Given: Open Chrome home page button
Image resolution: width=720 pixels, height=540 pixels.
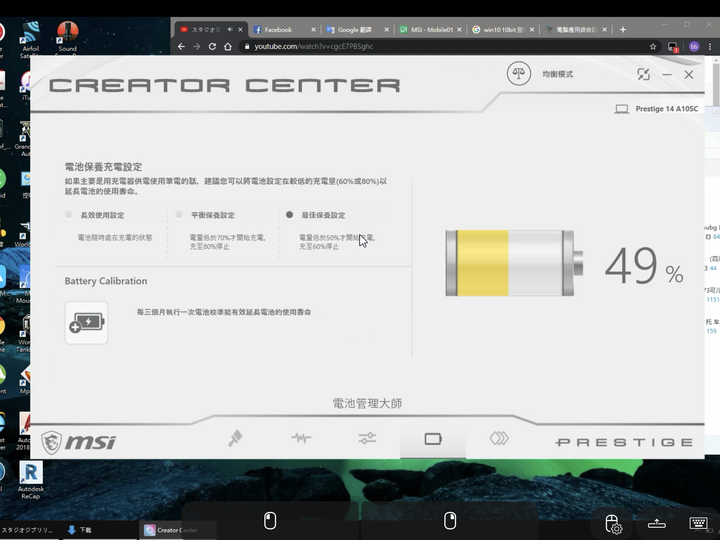Looking at the screenshot, I should (x=228, y=46).
